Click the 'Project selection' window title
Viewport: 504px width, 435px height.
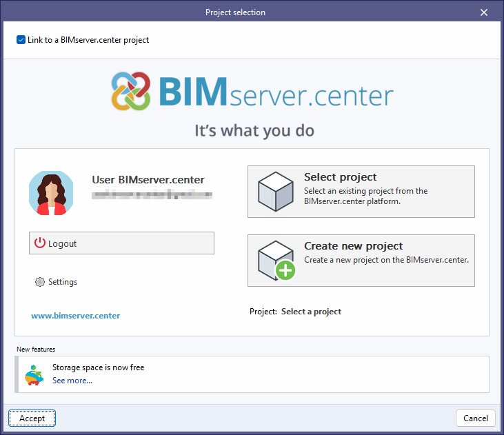[x=235, y=12]
